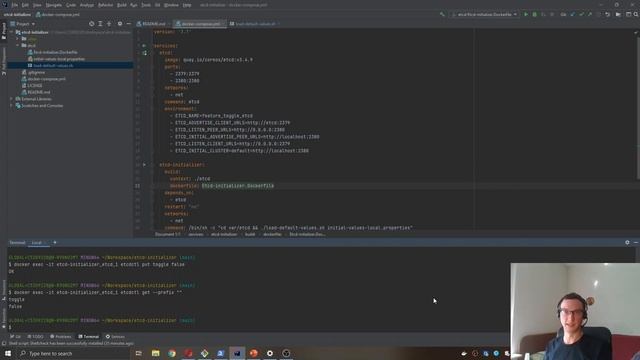Viewport: 640px width, 360px height.
Task: Open the Windows Start menu
Action: click(7, 353)
